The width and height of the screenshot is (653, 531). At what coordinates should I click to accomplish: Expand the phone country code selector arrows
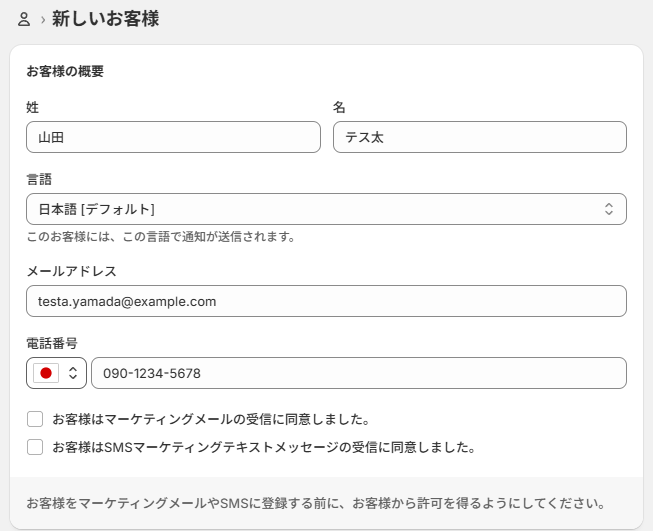(72, 373)
